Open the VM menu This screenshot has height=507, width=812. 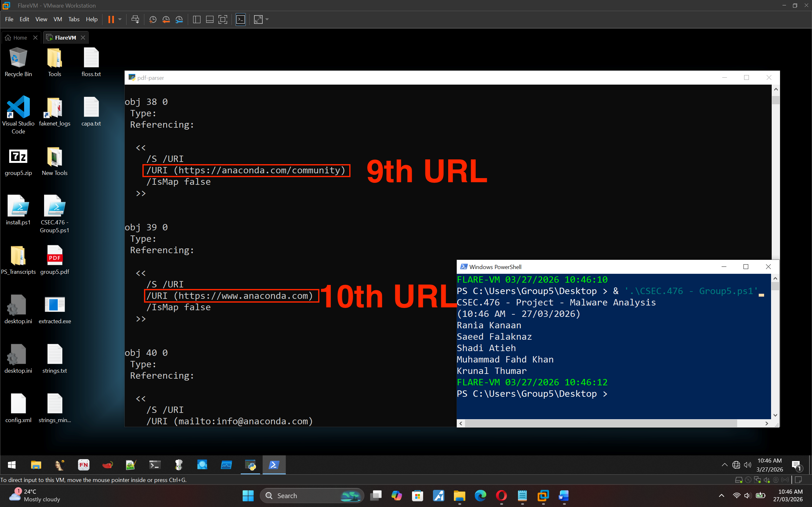(x=57, y=19)
